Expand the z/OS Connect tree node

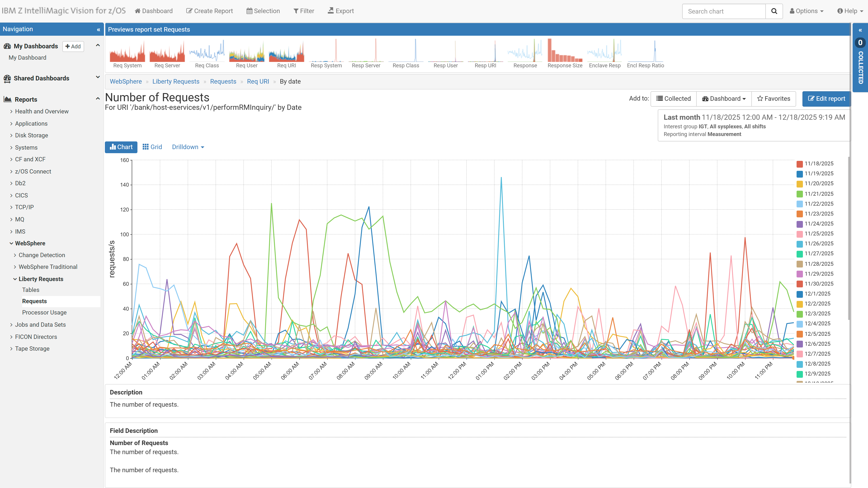coord(12,171)
